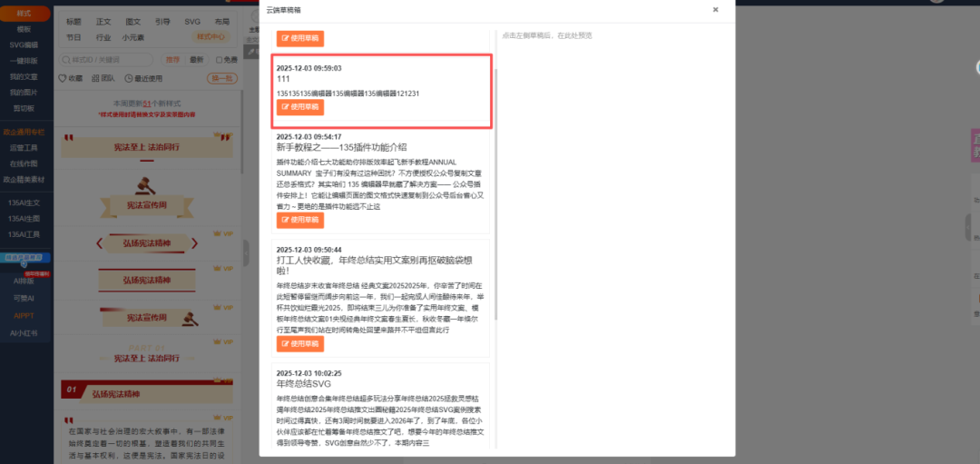The image size is (980, 464).
Task: Click the 51 new styles link
Action: (147, 104)
